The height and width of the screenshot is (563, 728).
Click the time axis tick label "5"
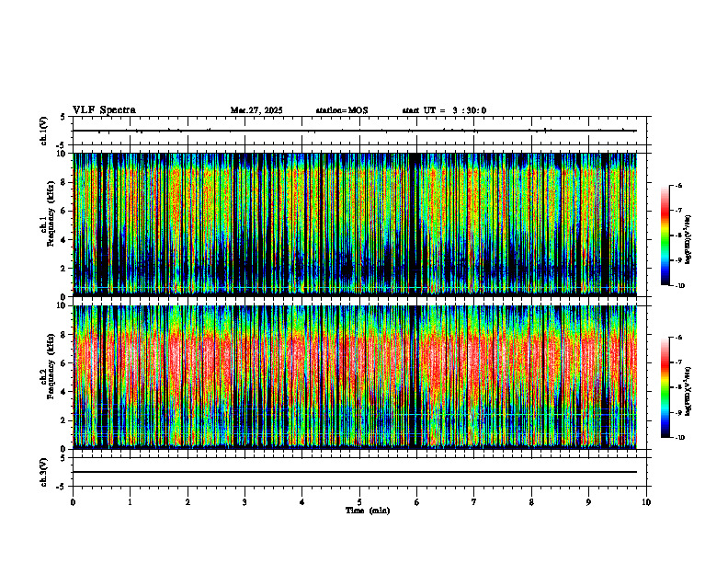[359, 502]
